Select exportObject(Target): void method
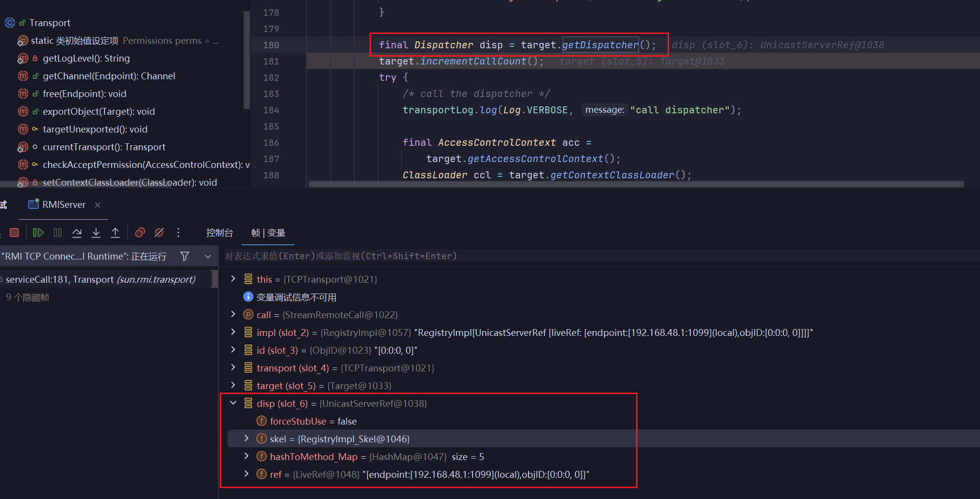Viewport: 980px width, 499px height. click(99, 111)
